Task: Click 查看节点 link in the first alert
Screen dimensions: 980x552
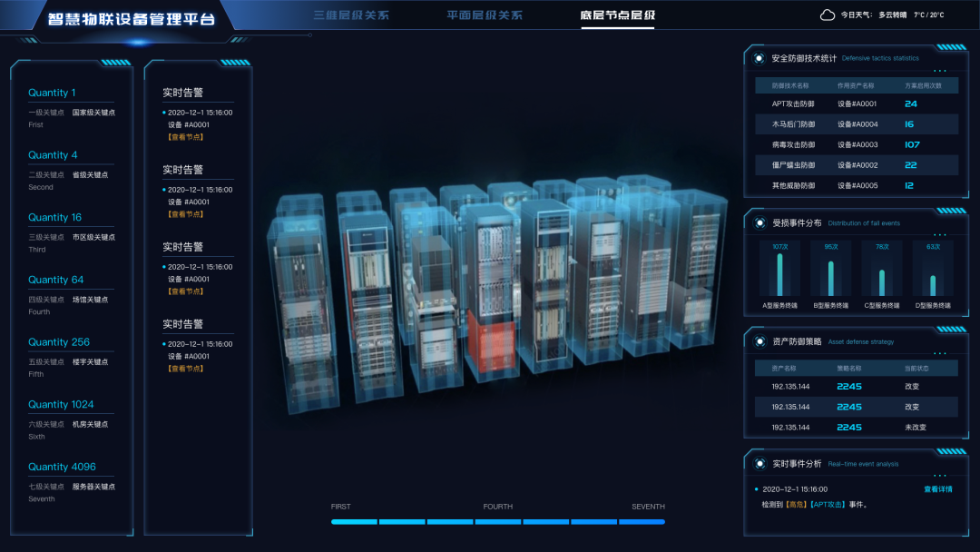Action: point(185,137)
